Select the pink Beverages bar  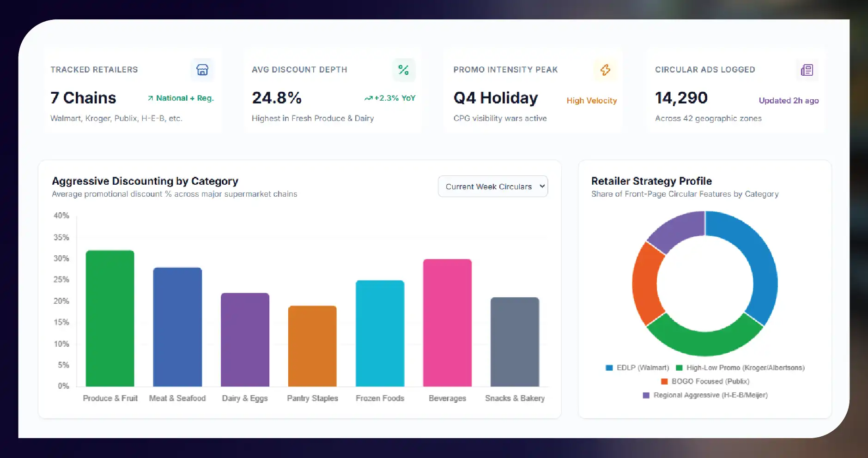(447, 323)
